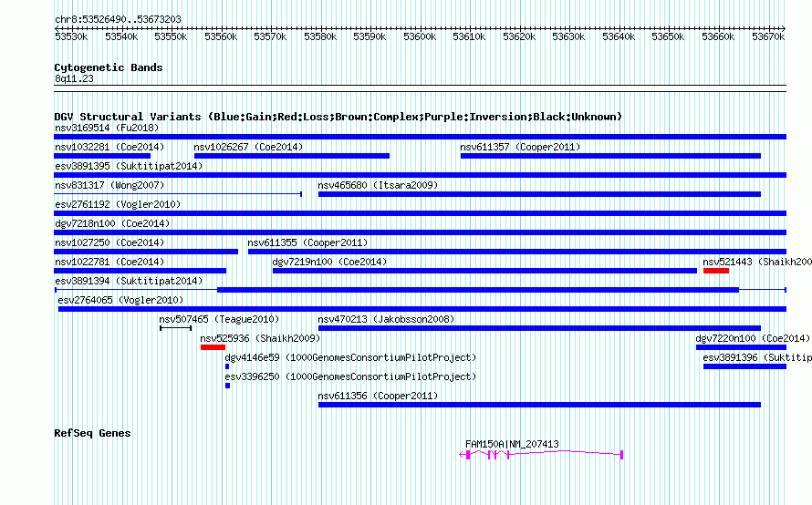Open the nsv611355 (Cooper2011) variant label
The height and width of the screenshot is (505, 812).
coord(307,242)
